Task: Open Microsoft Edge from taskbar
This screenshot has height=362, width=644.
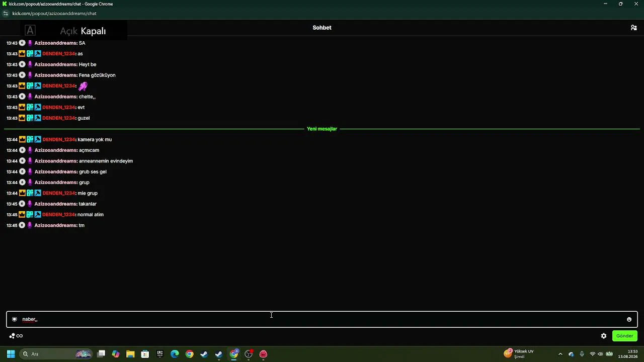Action: 175,354
